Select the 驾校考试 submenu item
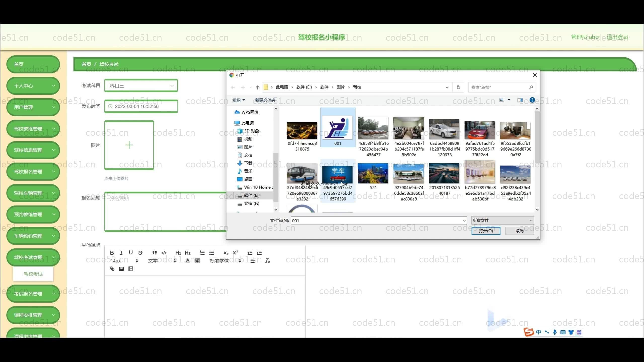The height and width of the screenshot is (362, 644). click(x=33, y=274)
